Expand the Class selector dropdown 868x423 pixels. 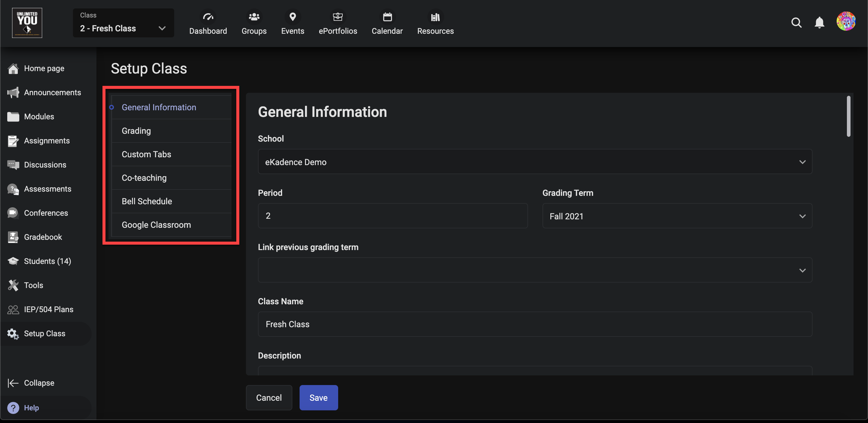point(123,23)
